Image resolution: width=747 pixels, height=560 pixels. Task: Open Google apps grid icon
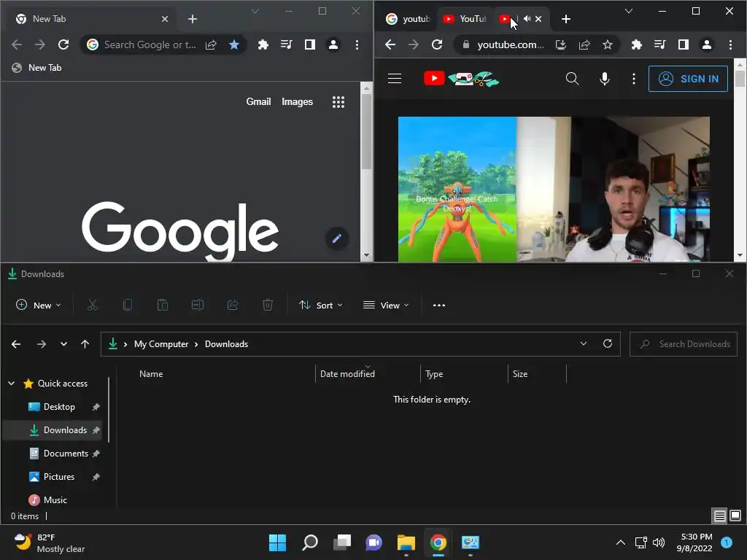pyautogui.click(x=338, y=102)
